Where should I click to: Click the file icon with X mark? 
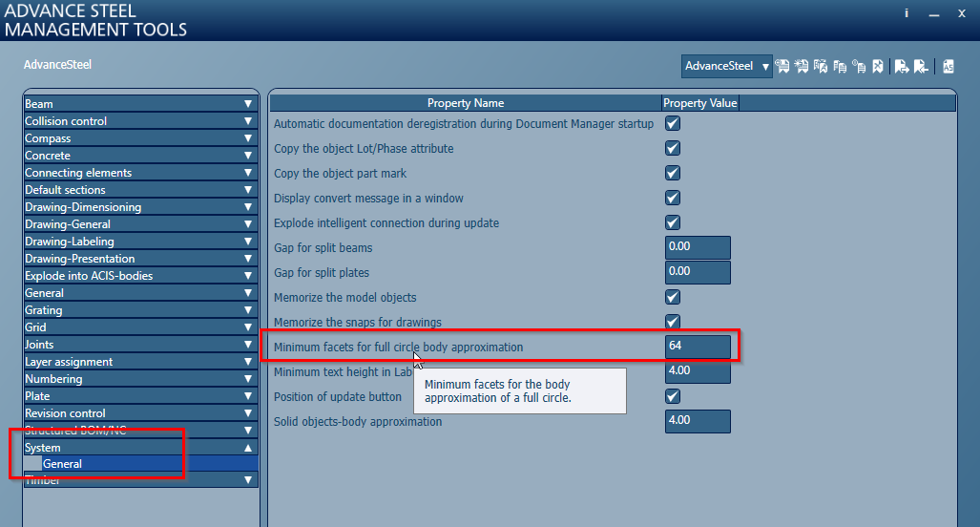pos(878,66)
